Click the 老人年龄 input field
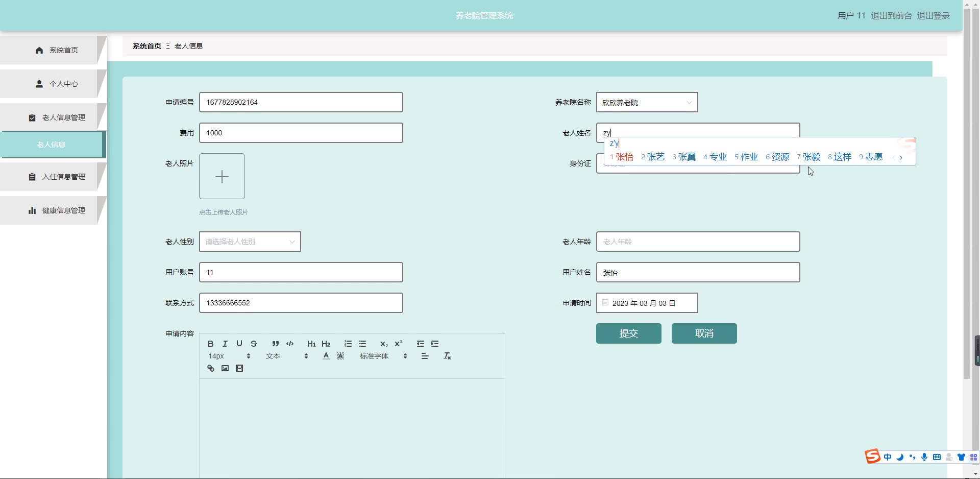 point(698,242)
